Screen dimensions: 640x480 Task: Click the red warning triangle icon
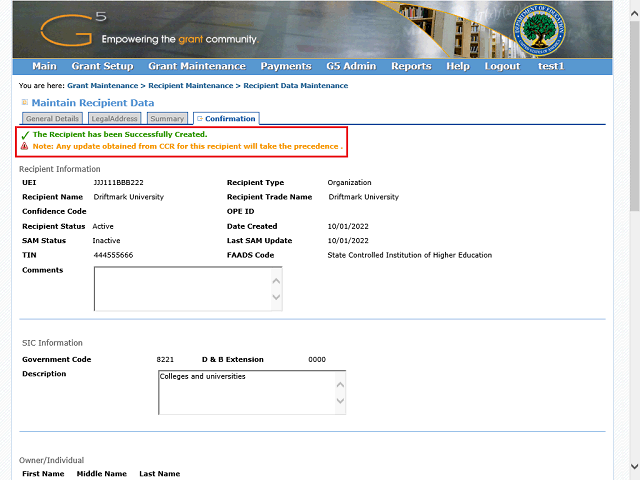click(24, 146)
